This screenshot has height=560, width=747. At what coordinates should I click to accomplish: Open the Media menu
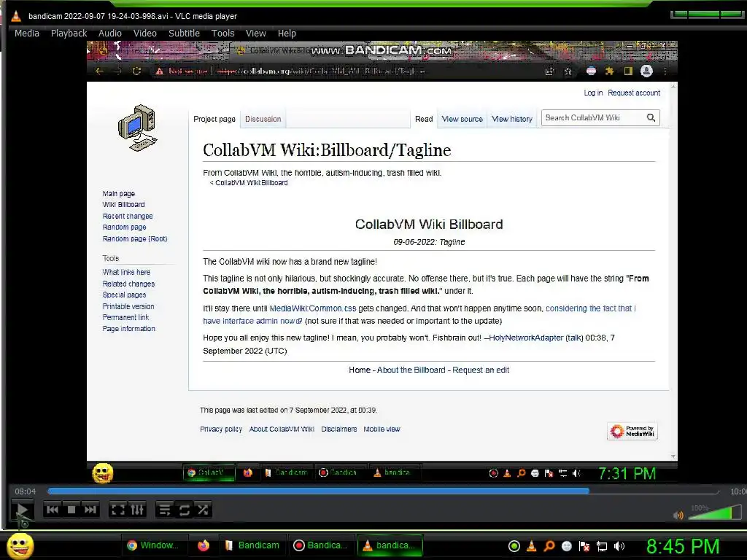pyautogui.click(x=27, y=34)
